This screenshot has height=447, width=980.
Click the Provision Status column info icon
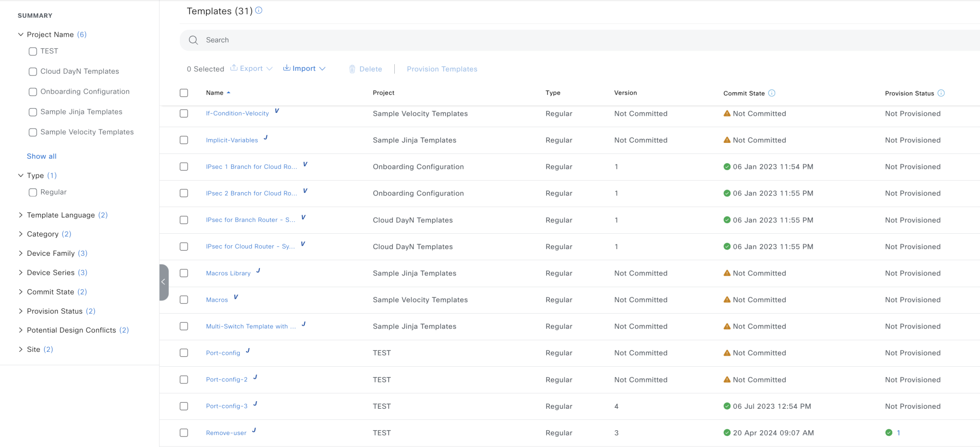(941, 93)
